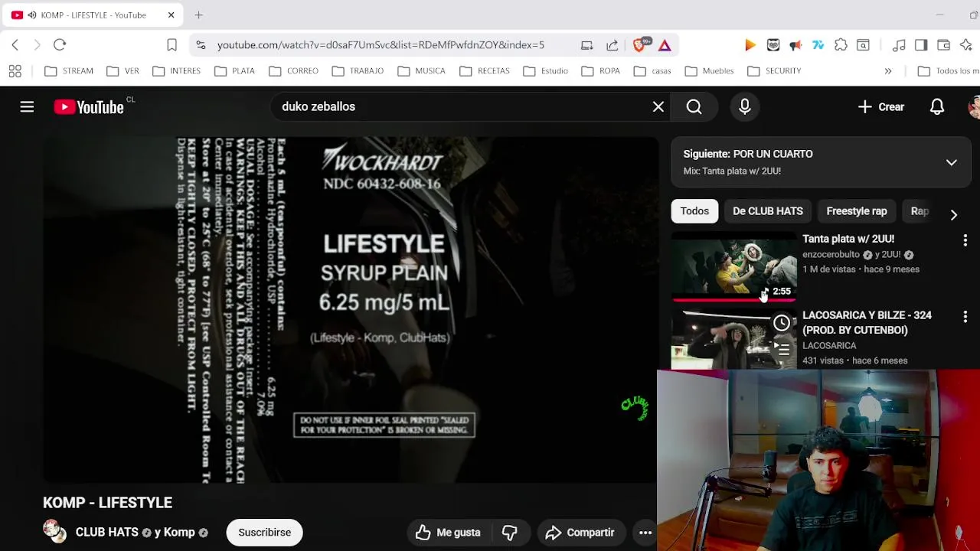980x551 pixels.
Task: Show hidden bookmarks with double chevron
Action: point(888,71)
